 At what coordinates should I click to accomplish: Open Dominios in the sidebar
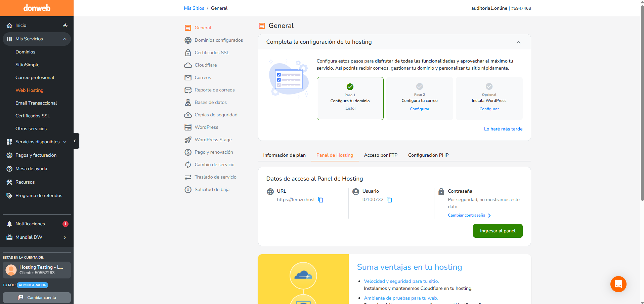(25, 52)
